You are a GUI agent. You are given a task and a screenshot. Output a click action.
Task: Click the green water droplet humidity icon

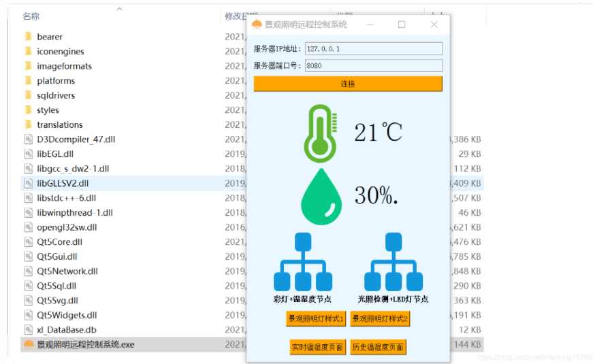(321, 197)
